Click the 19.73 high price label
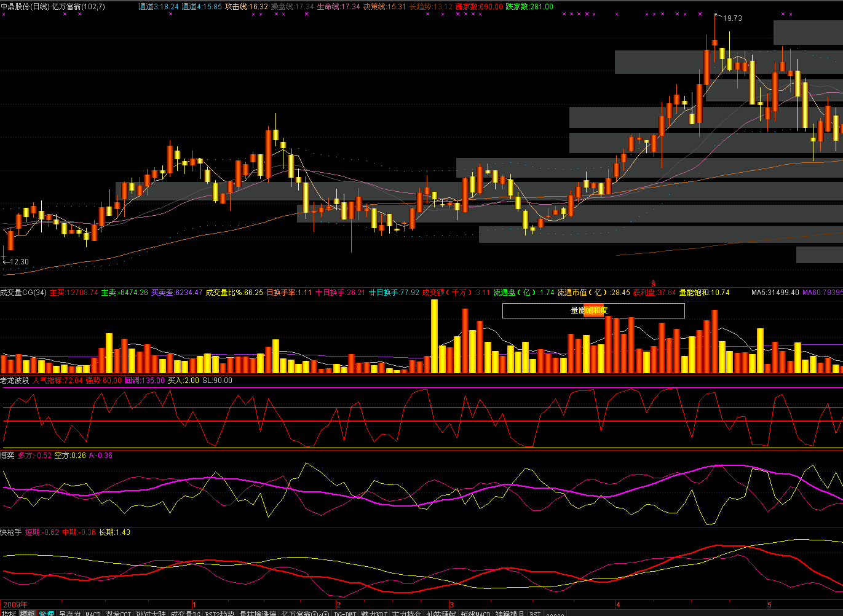The width and height of the screenshot is (843, 616). (732, 18)
